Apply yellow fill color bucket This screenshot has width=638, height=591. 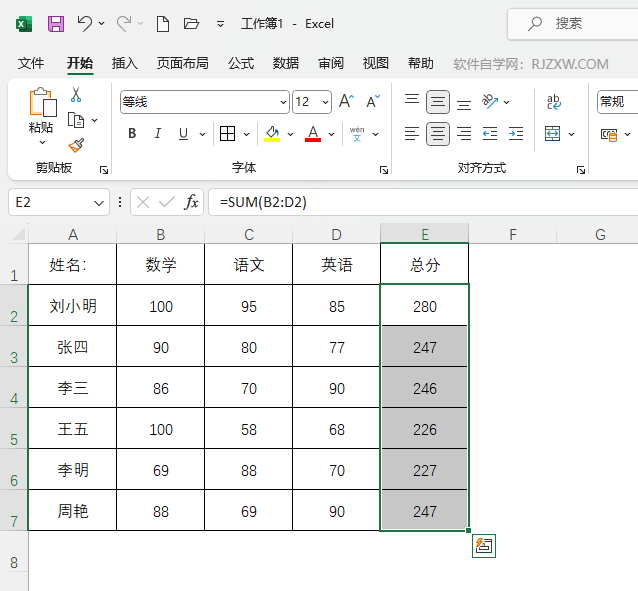(x=272, y=134)
